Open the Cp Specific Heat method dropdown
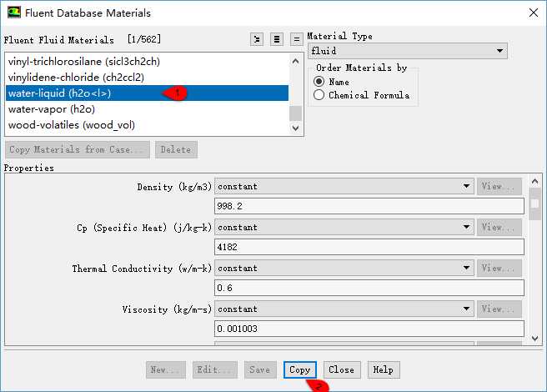The height and width of the screenshot is (392, 547). pyautogui.click(x=344, y=227)
